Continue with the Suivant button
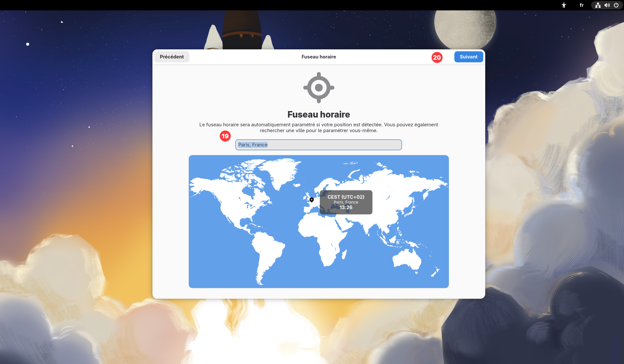 click(x=468, y=57)
